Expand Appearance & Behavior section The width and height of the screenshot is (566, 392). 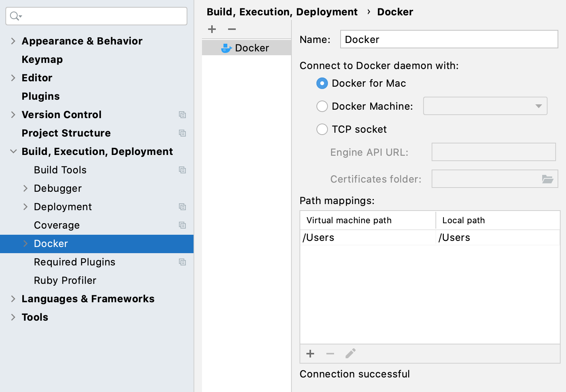point(13,41)
